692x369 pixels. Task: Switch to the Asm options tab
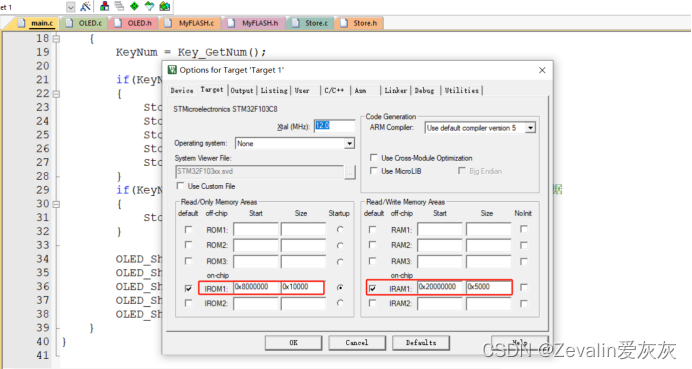click(x=361, y=90)
